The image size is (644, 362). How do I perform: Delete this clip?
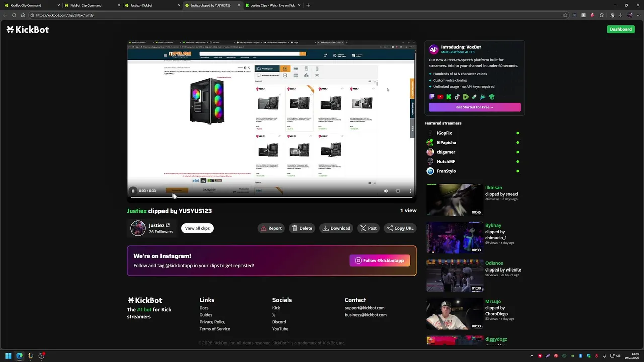point(302,228)
